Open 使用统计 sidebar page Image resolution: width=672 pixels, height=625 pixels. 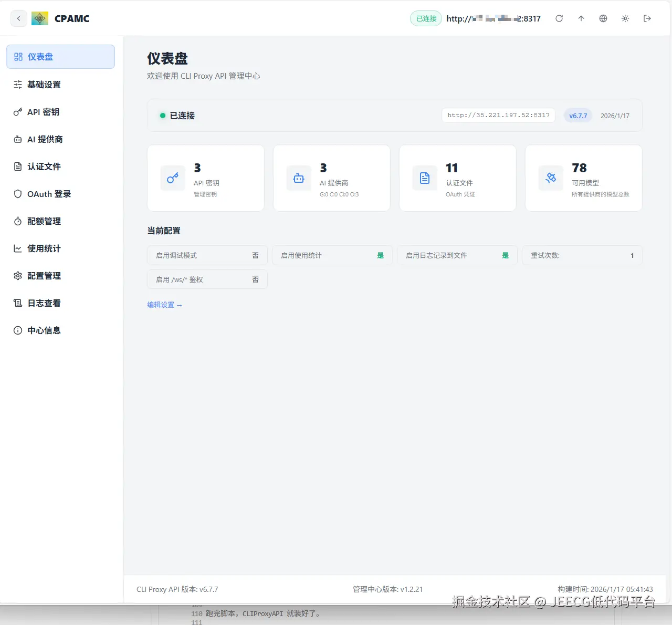60,248
